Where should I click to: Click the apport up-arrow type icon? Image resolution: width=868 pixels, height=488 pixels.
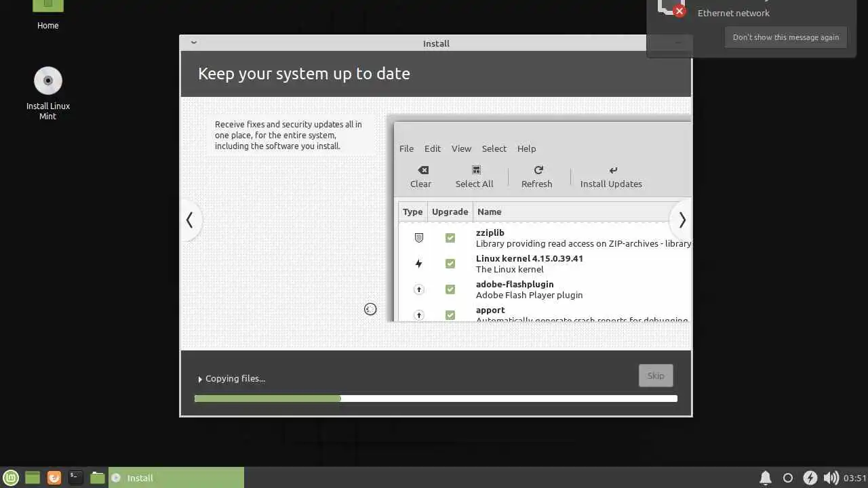coord(419,315)
